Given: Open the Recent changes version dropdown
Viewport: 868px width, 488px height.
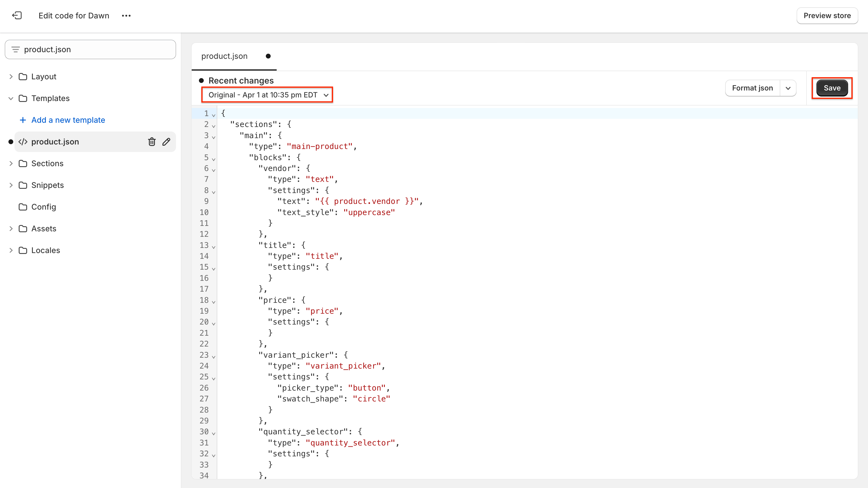Looking at the screenshot, I should [x=267, y=95].
